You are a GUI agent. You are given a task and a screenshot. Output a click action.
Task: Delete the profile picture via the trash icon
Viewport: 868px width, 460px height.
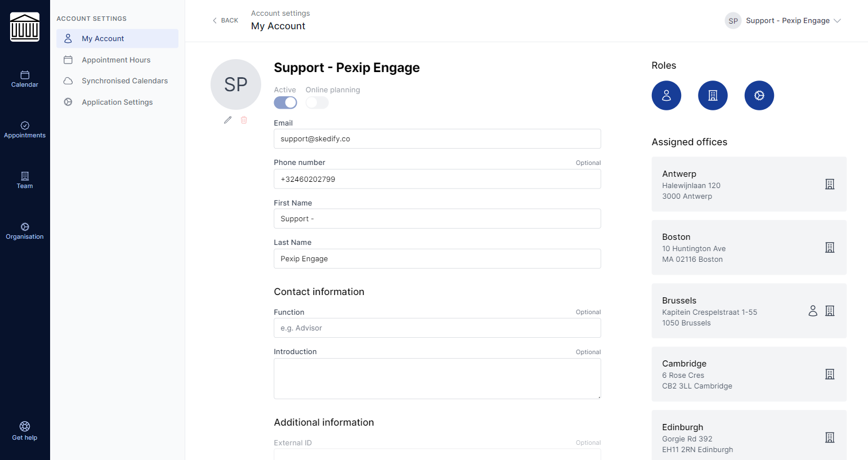tap(244, 120)
